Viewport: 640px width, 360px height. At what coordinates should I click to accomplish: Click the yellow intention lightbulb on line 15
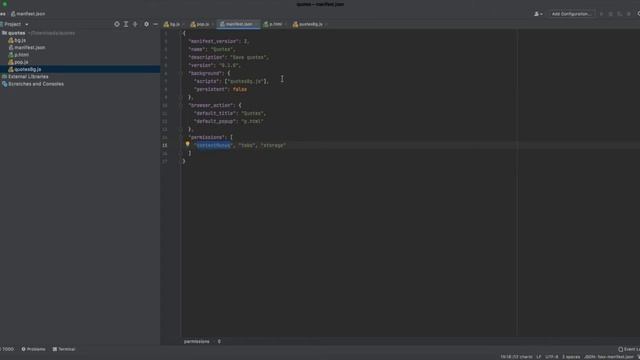188,144
